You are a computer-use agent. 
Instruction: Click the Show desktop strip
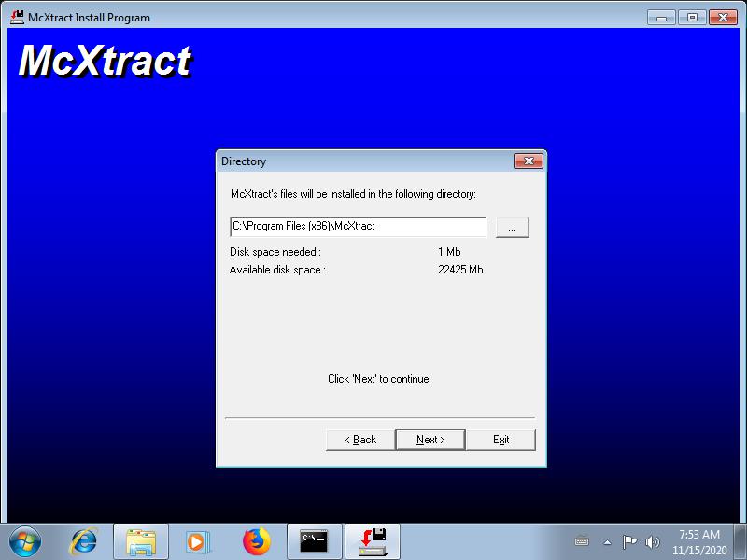tap(740, 541)
